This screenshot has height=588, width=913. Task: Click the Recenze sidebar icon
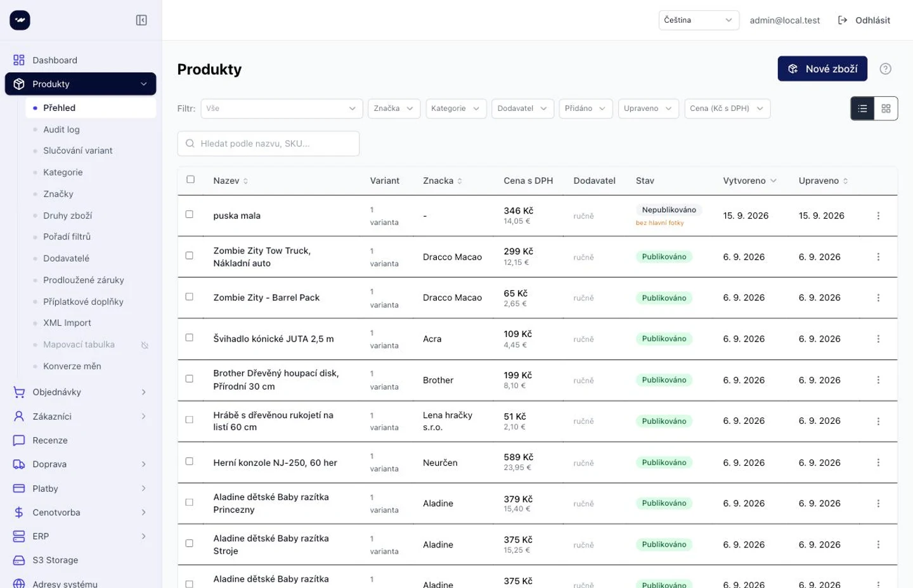coord(19,440)
